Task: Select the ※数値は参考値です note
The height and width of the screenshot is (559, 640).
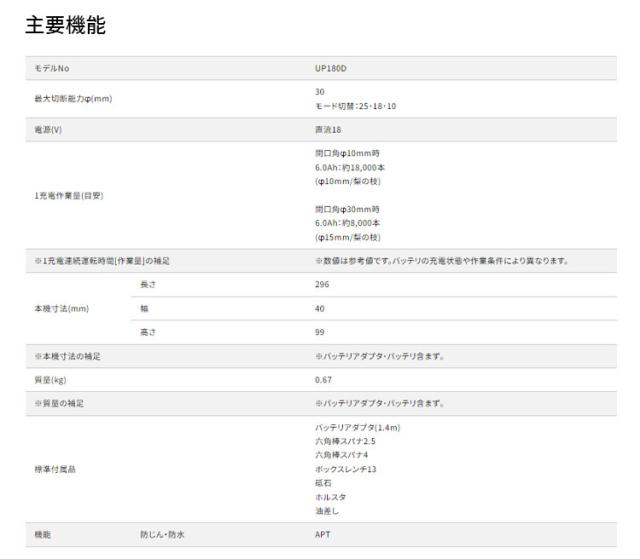Action: click(x=442, y=261)
